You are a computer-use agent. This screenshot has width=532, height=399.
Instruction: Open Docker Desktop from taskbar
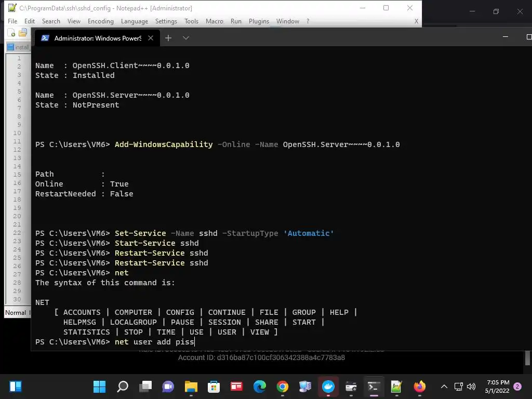coord(328,387)
